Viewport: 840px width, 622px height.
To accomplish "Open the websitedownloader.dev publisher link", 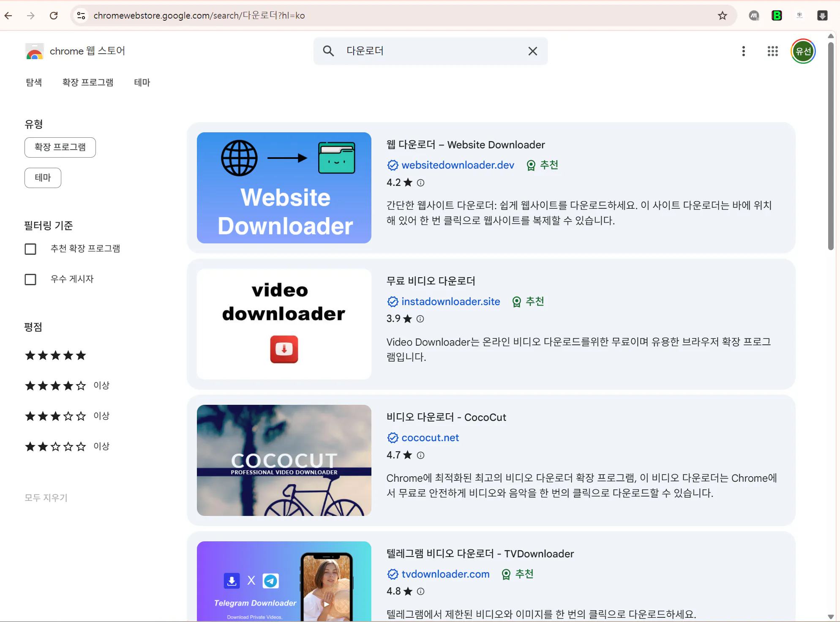I will tap(458, 165).
